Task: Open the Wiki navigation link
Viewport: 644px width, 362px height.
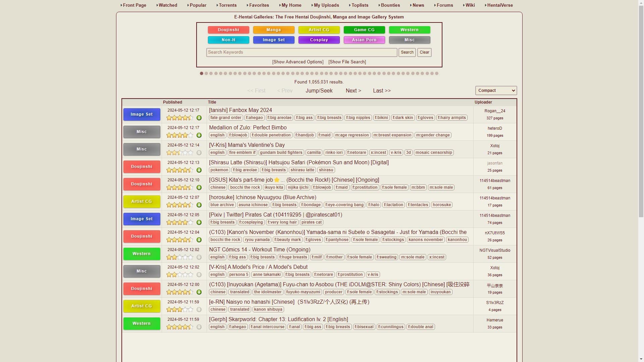Action: [x=470, y=5]
